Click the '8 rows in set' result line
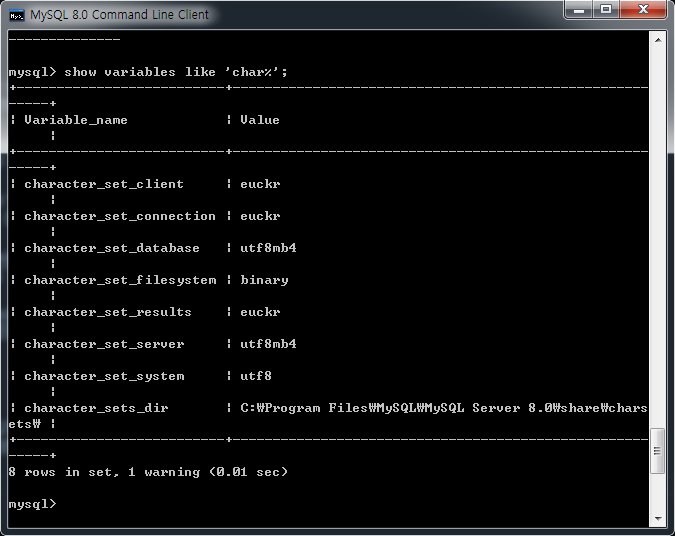 [148, 472]
